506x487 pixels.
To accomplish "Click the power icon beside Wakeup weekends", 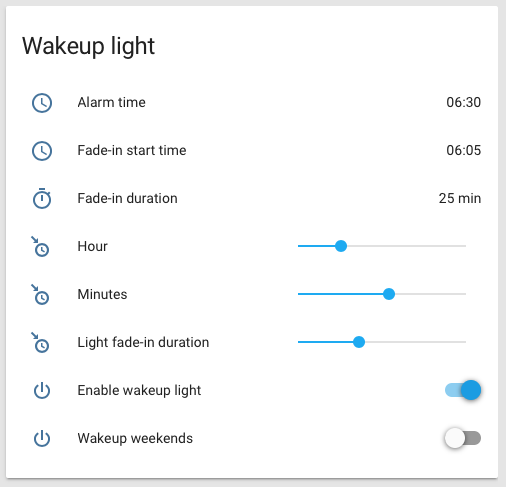I will point(42,438).
